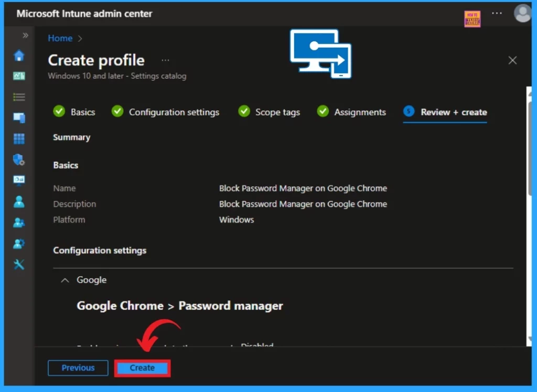Expand the sidebar navigation chevrons
This screenshot has width=537, height=392.
pyautogui.click(x=25, y=35)
